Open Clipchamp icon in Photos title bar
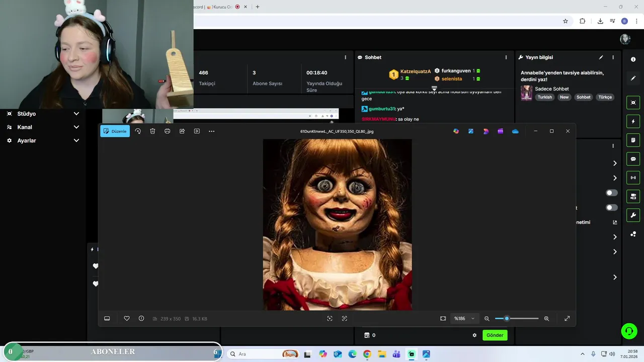Image resolution: width=644 pixels, height=362 pixels. [x=500, y=131]
